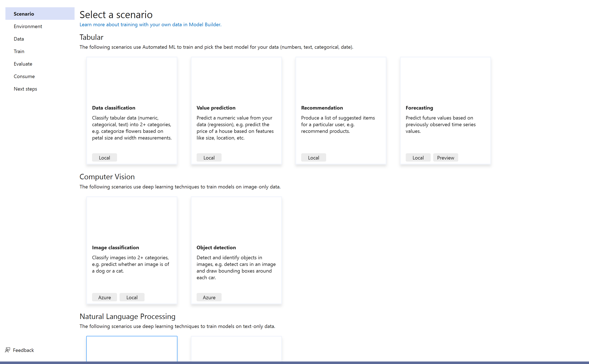The image size is (589, 364).
Task: Select the Value prediction scenario card
Action: point(236,111)
